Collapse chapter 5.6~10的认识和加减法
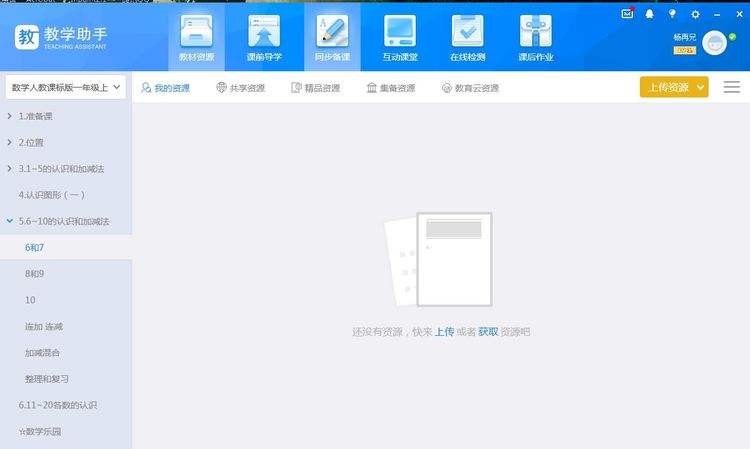Image resolution: width=750 pixels, height=449 pixels. pyautogui.click(x=10, y=220)
